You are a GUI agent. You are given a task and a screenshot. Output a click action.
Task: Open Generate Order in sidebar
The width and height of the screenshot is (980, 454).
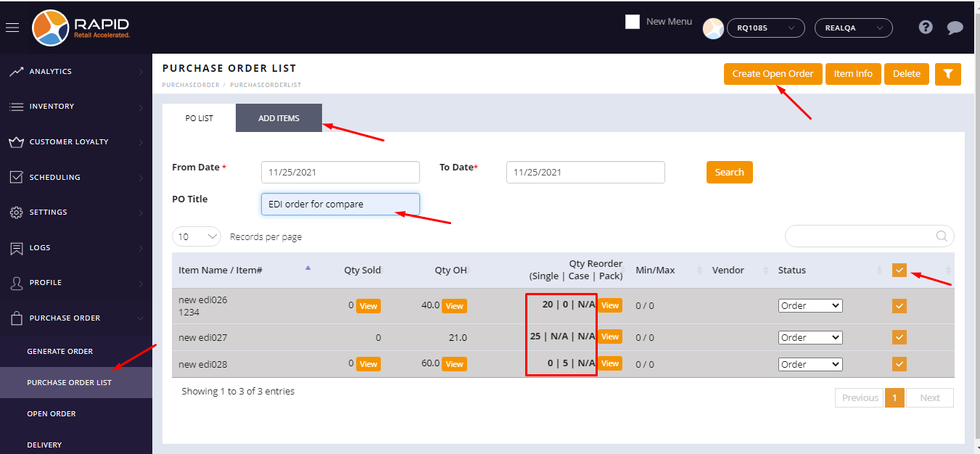[x=60, y=352]
